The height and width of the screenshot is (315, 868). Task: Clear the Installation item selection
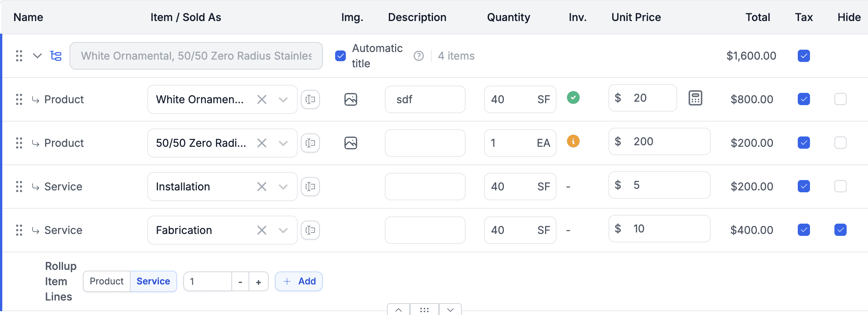click(x=261, y=187)
